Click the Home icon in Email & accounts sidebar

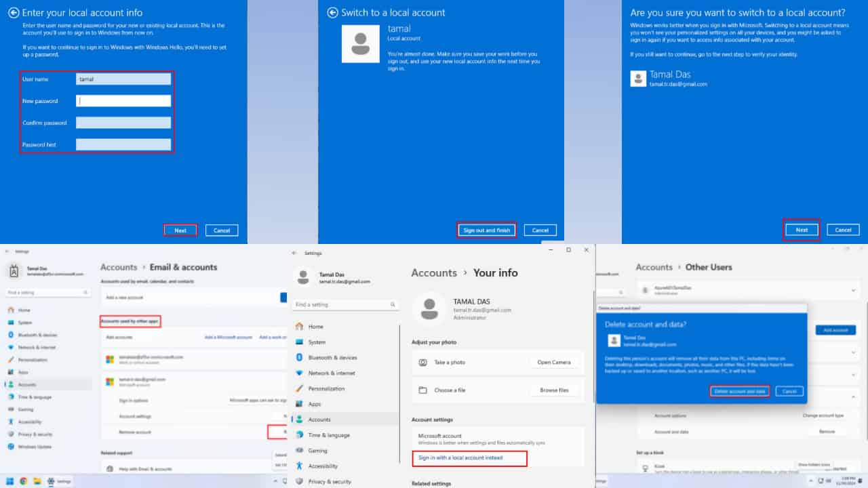(x=10, y=310)
